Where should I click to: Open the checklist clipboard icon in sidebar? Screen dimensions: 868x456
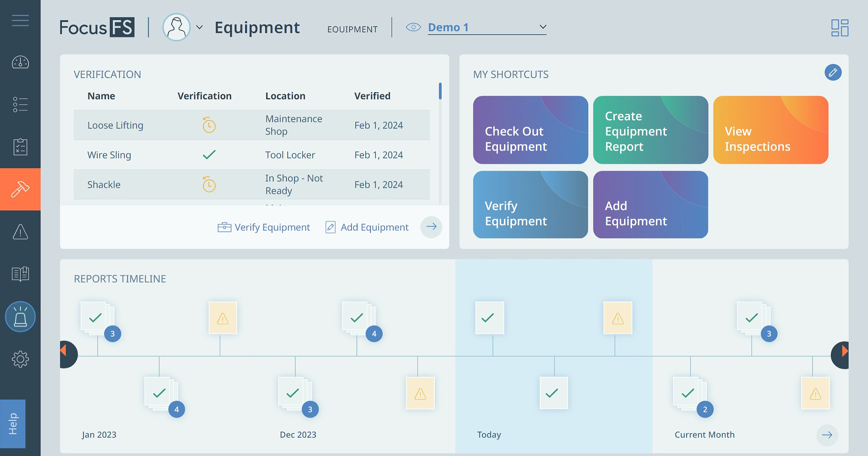pyautogui.click(x=20, y=147)
